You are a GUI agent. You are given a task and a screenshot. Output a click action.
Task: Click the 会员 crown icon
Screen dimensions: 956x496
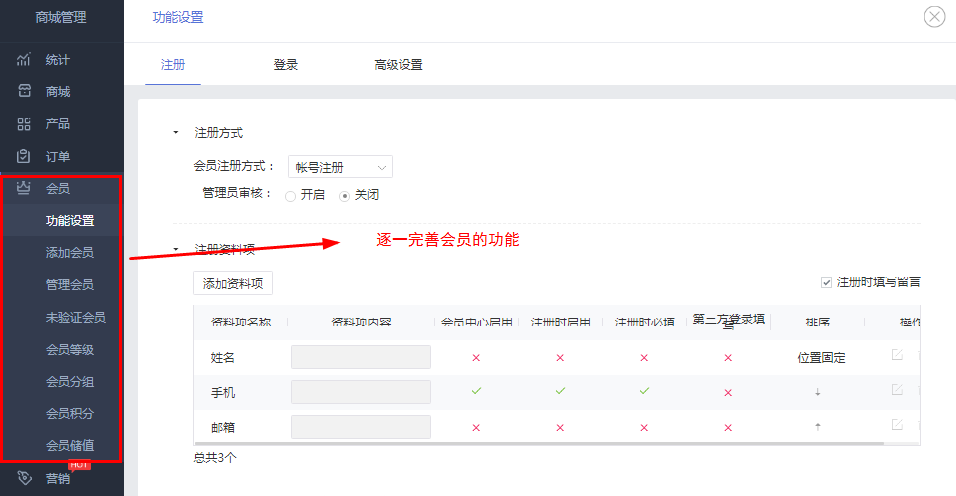pyautogui.click(x=24, y=188)
